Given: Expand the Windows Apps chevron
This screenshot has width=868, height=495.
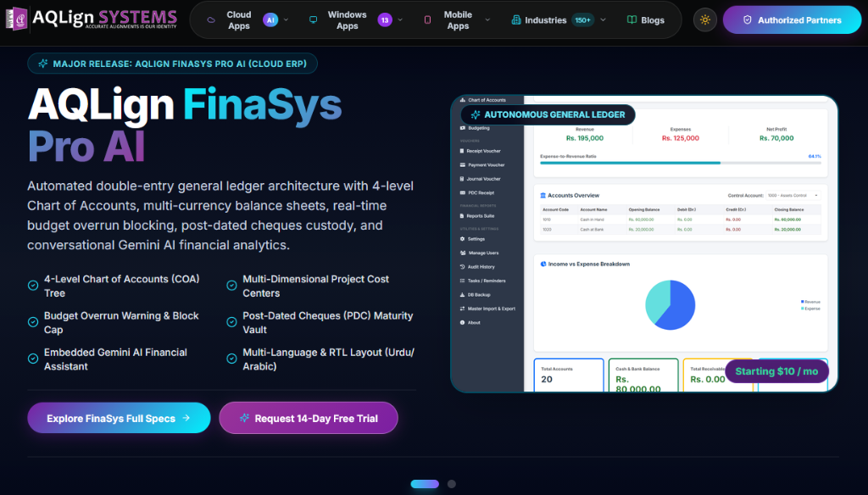Looking at the screenshot, I should [400, 20].
